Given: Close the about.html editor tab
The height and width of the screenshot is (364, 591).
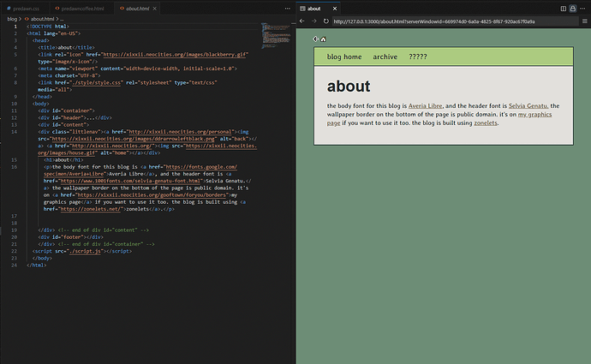Looking at the screenshot, I should 155,8.
